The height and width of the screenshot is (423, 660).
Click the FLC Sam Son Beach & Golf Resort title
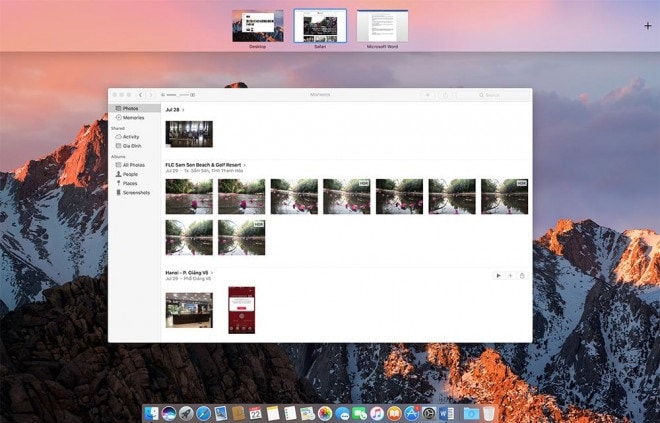pyautogui.click(x=203, y=165)
